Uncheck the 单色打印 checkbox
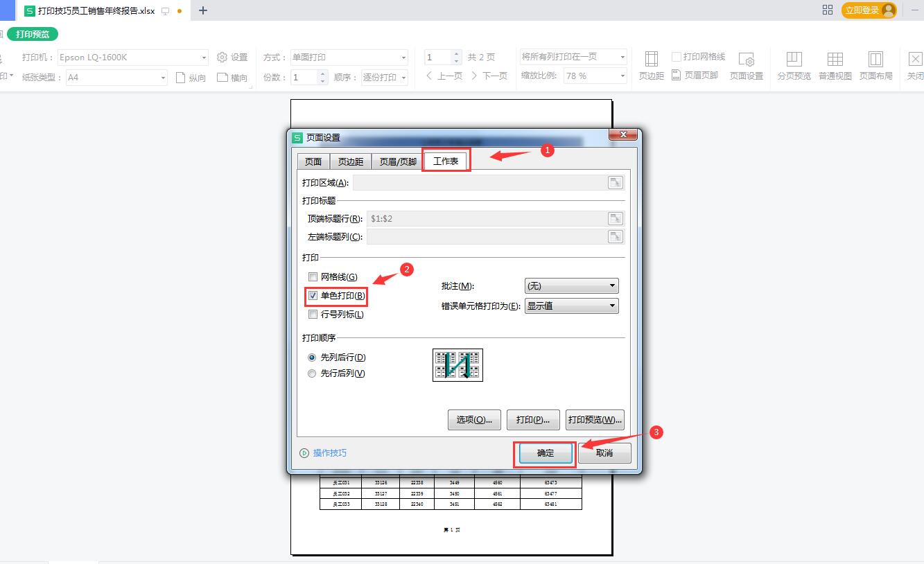Screen dimensions: 924x564 coord(313,296)
